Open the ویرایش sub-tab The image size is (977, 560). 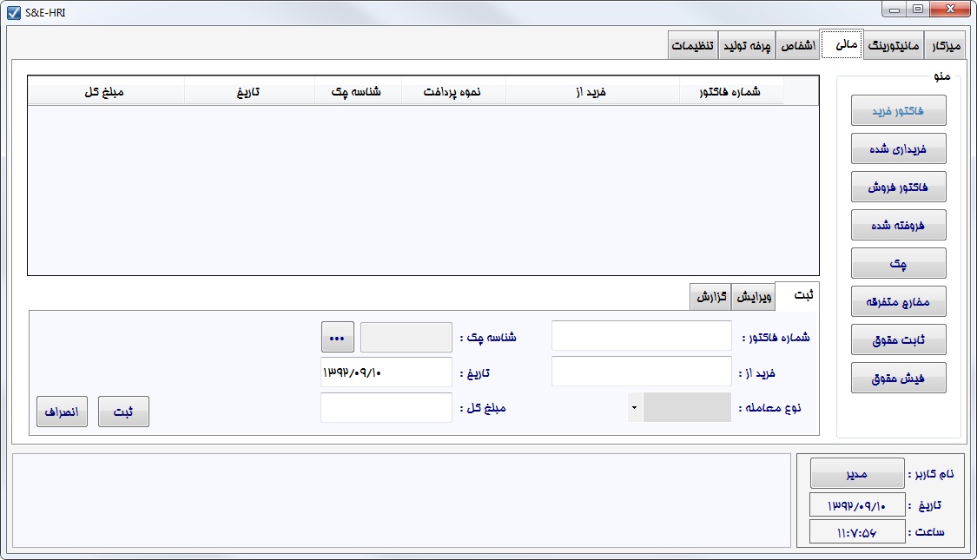753,296
